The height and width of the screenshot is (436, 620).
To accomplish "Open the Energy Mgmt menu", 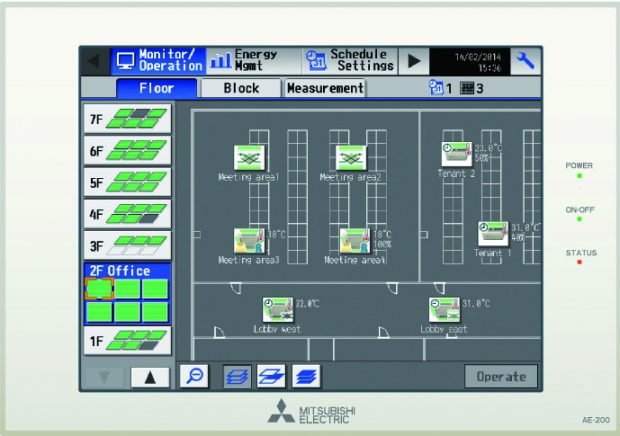I will pos(254,61).
